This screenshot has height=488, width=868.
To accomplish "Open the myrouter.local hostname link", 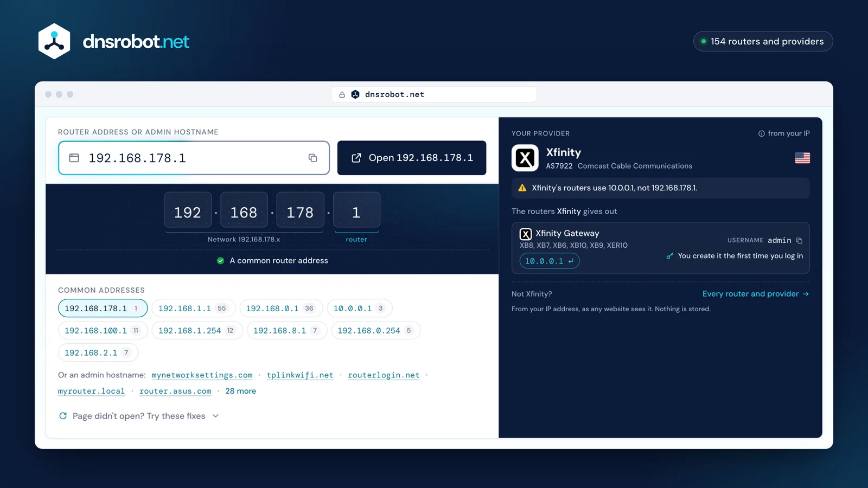I will tap(91, 391).
